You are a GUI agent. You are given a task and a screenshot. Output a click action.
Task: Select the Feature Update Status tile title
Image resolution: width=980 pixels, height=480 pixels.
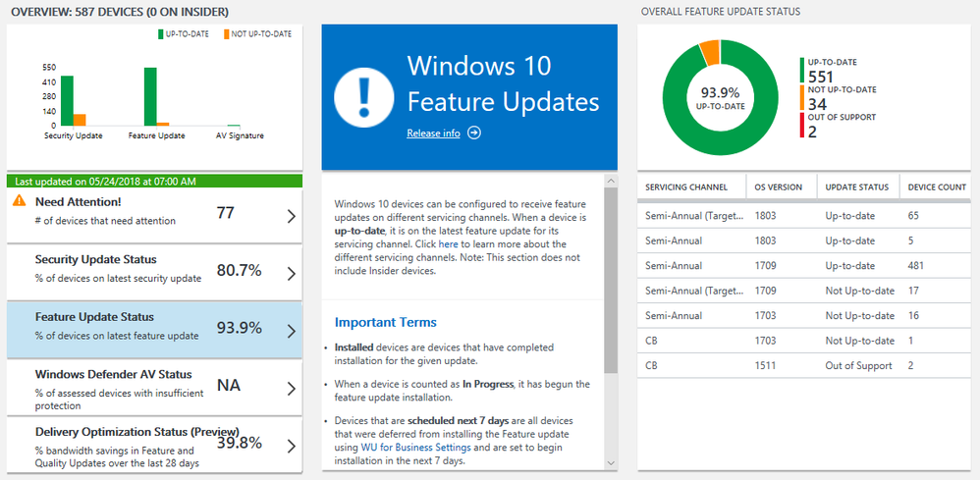tap(94, 317)
